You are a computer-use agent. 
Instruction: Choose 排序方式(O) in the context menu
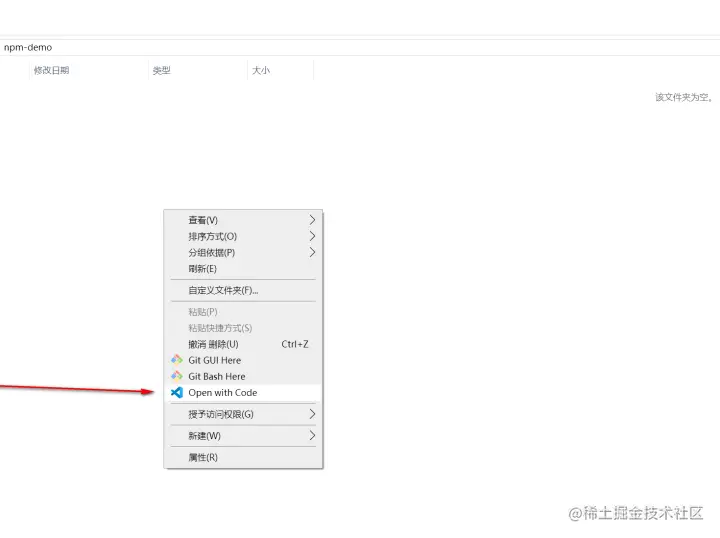tap(243, 236)
